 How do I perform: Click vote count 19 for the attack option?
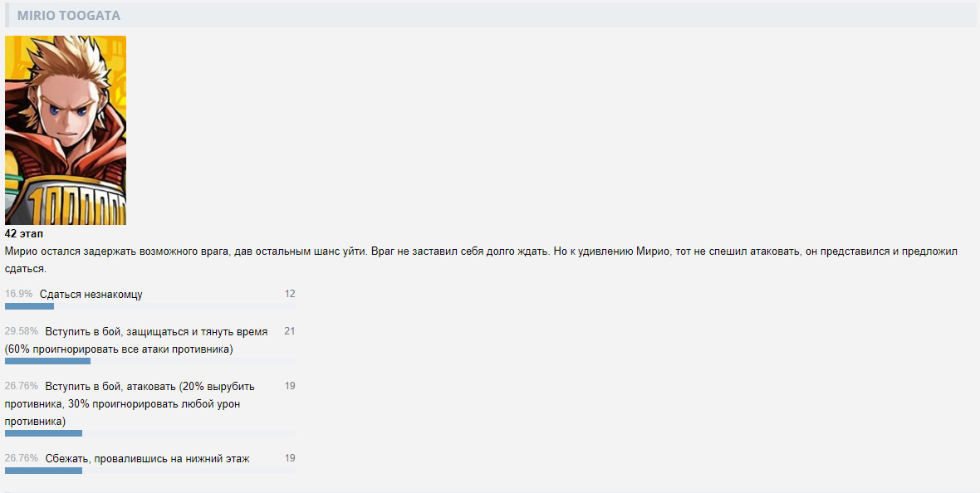click(290, 386)
